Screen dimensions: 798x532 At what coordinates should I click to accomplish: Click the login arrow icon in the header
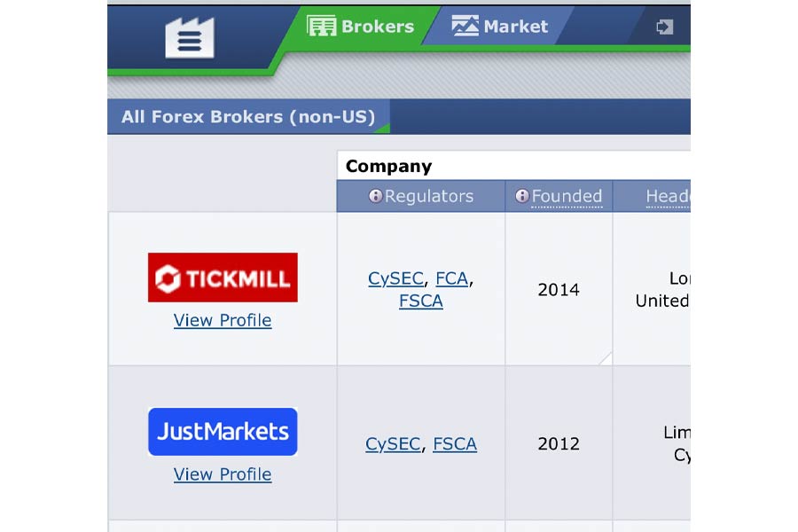[665, 27]
